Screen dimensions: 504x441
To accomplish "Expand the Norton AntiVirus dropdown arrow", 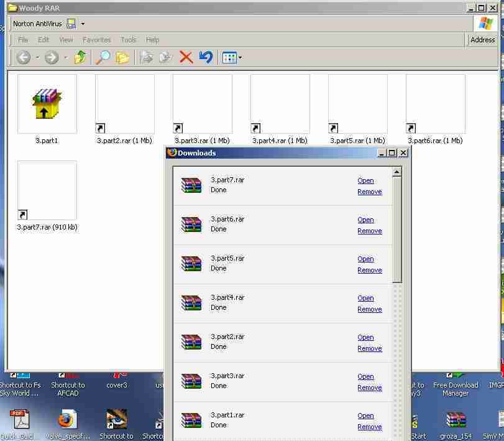I will click(83, 24).
